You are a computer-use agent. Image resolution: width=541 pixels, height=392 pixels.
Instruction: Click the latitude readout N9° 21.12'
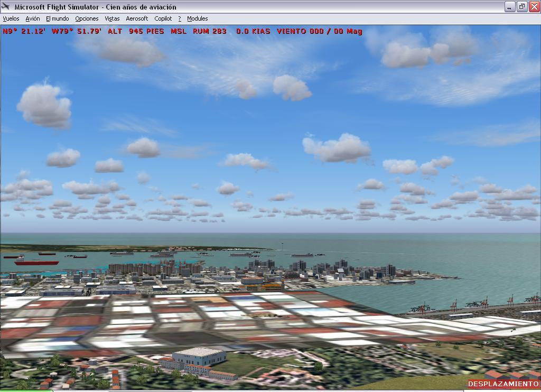[x=24, y=31]
